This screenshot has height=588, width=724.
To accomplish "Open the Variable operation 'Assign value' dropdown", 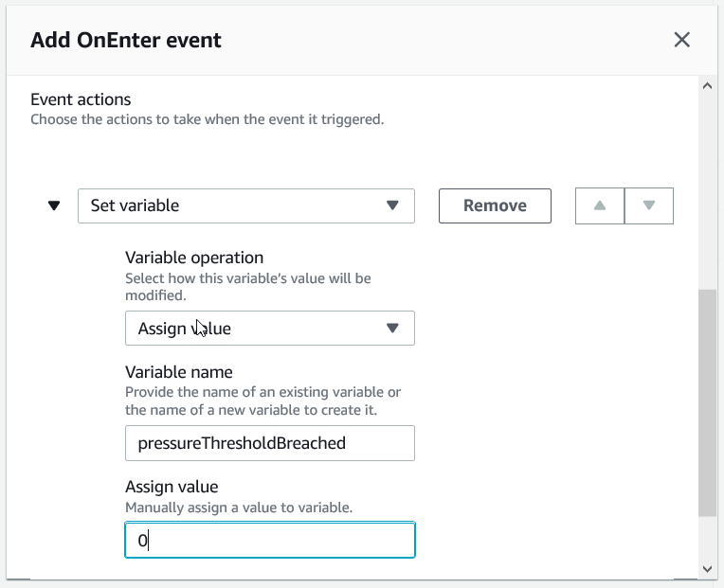I will point(269,329).
